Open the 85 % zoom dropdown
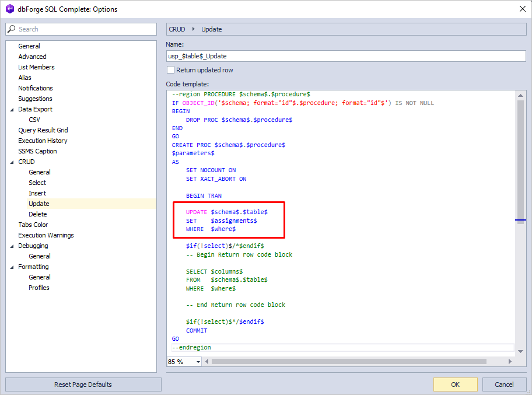Viewport: 532px width, 395px height. 198,362
